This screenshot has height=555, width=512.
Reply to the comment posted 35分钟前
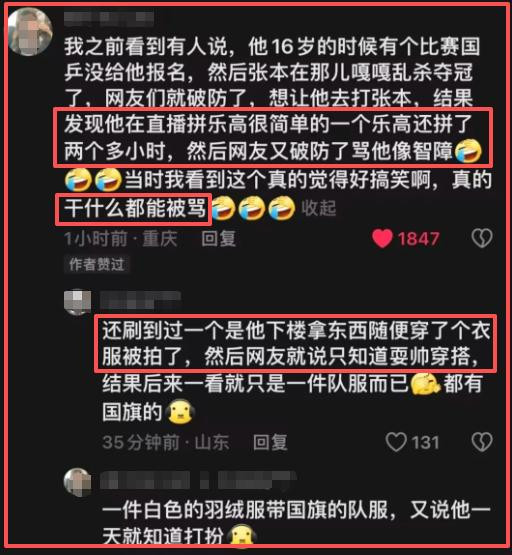270,442
